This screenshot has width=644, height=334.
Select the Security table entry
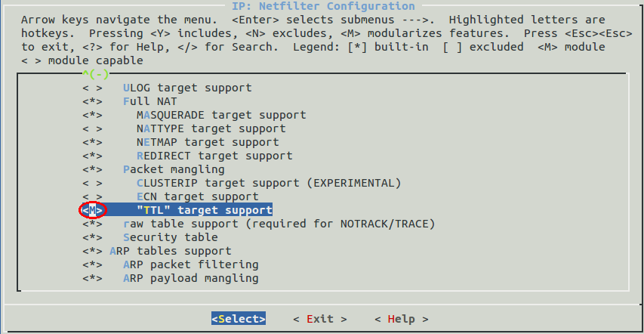pos(171,237)
